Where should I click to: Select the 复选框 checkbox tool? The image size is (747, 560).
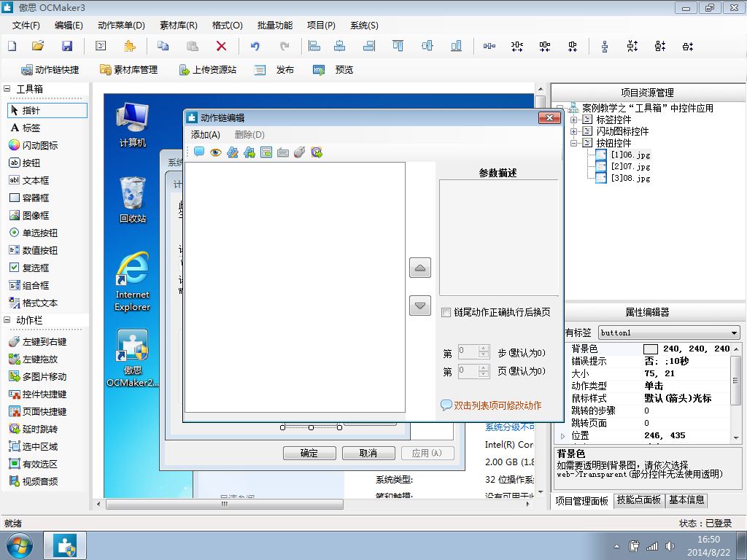coord(29,268)
